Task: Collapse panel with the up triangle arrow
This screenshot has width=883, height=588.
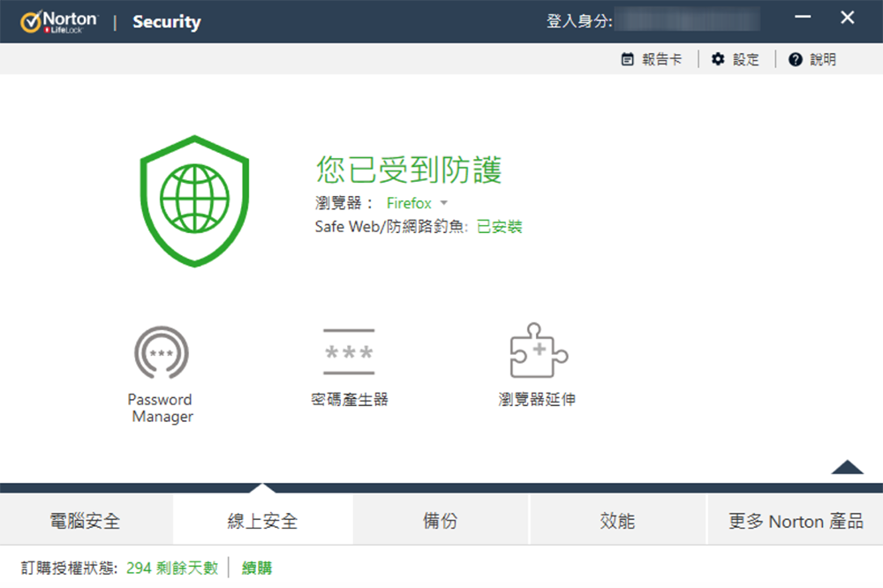Action: pyautogui.click(x=847, y=467)
